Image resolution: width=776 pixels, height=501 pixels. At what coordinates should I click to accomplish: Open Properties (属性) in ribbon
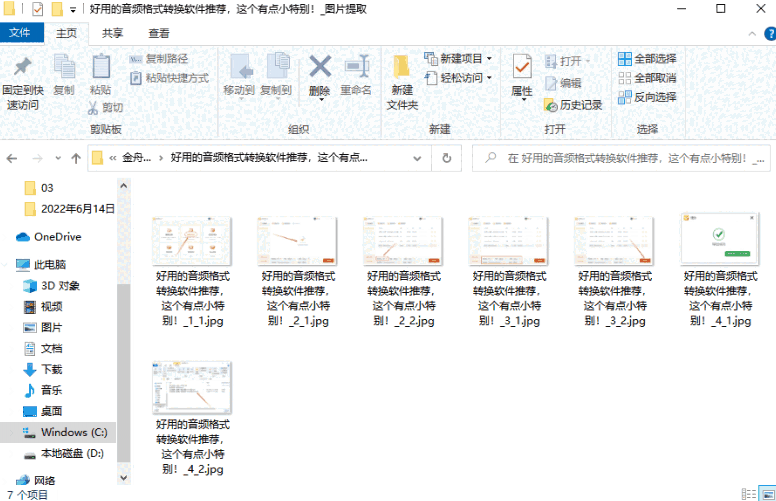pos(522,77)
